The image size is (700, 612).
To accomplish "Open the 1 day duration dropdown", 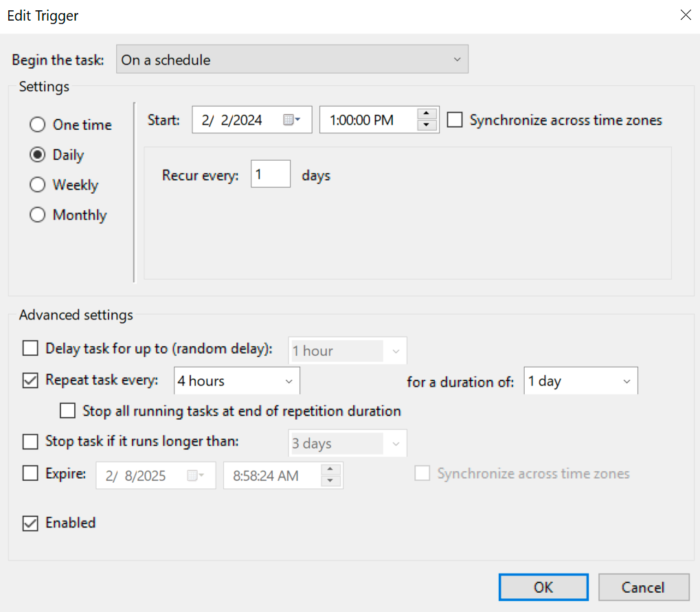I will [580, 381].
